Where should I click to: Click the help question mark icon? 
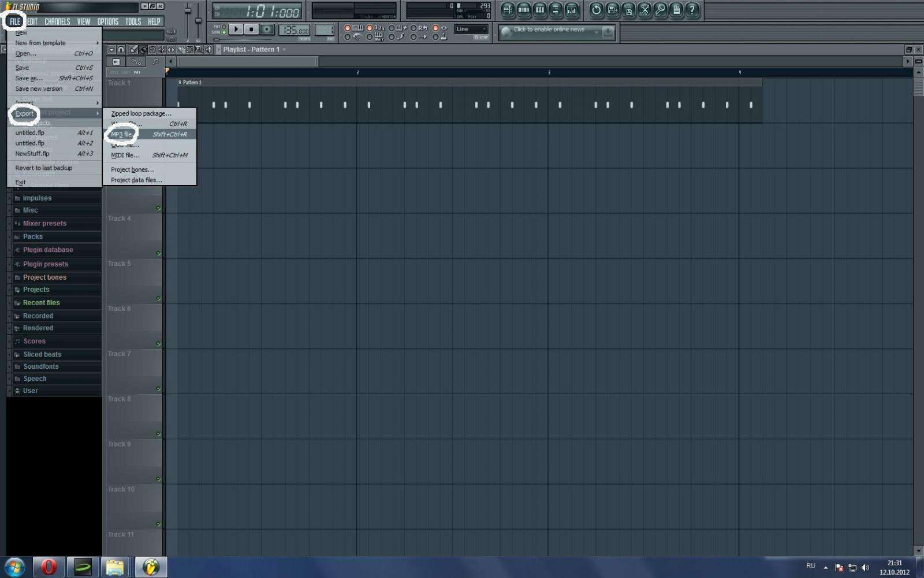(x=692, y=10)
